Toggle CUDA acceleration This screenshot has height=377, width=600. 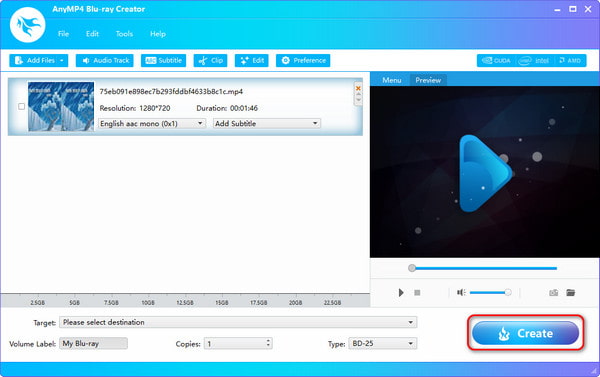pos(496,60)
